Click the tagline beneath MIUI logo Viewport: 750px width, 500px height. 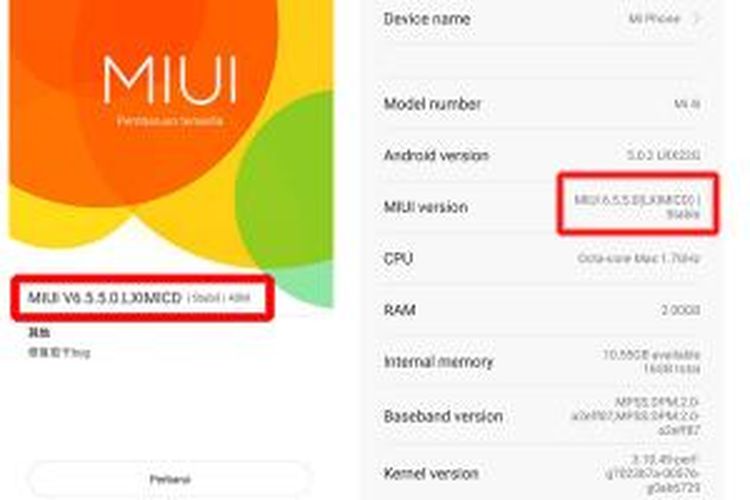(x=170, y=121)
